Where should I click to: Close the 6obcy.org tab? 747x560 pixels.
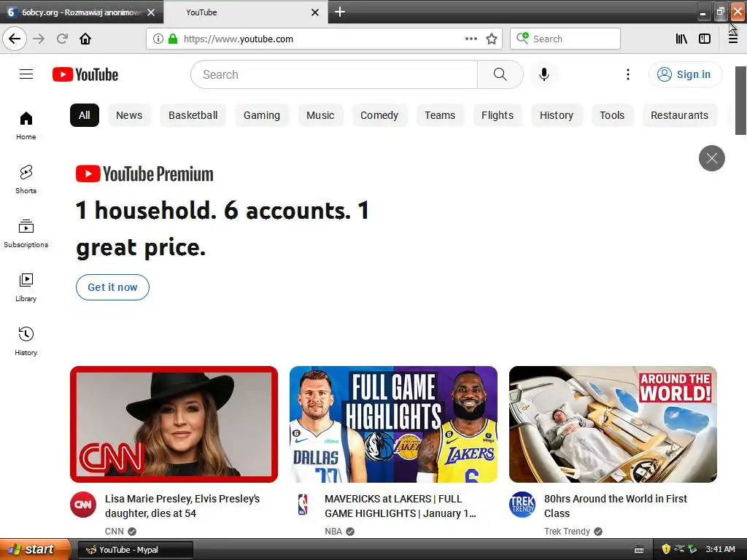pyautogui.click(x=151, y=12)
